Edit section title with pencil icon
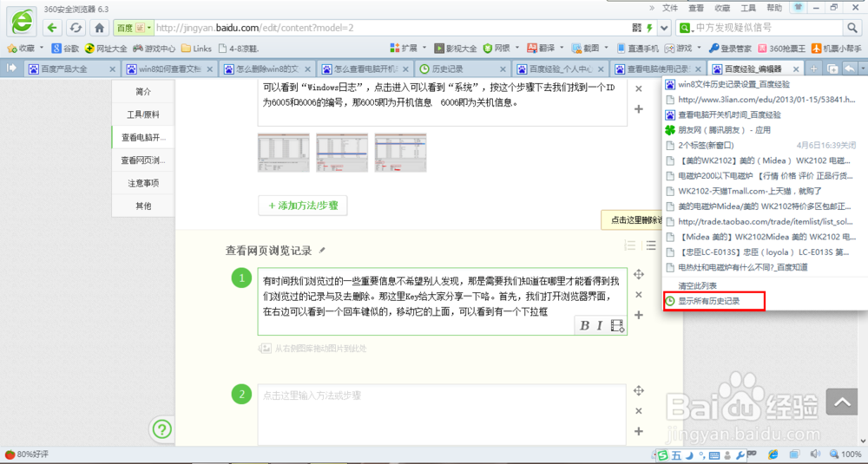Viewport: 868px width, 464px height. point(322,251)
